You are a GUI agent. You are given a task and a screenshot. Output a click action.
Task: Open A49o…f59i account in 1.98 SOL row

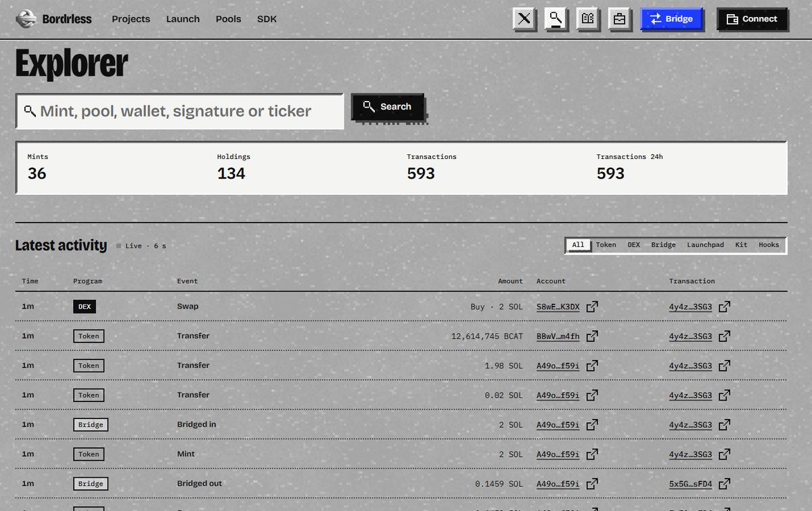(x=558, y=365)
